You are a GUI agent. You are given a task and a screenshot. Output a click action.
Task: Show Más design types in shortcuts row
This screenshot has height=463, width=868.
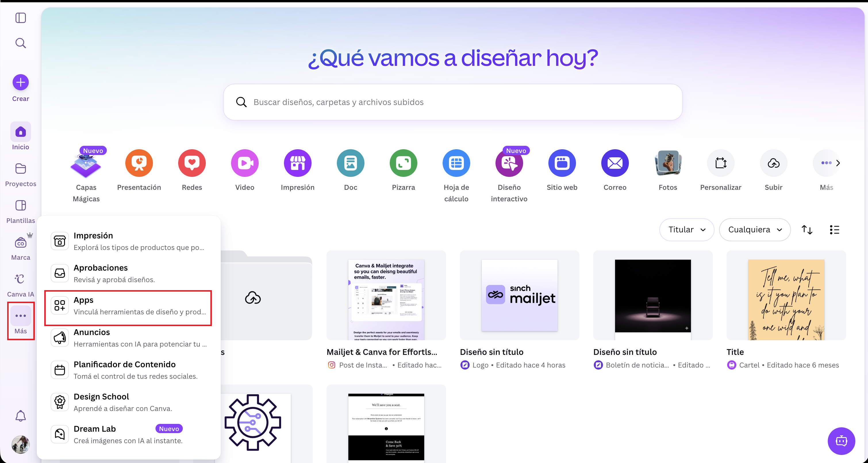point(826,163)
